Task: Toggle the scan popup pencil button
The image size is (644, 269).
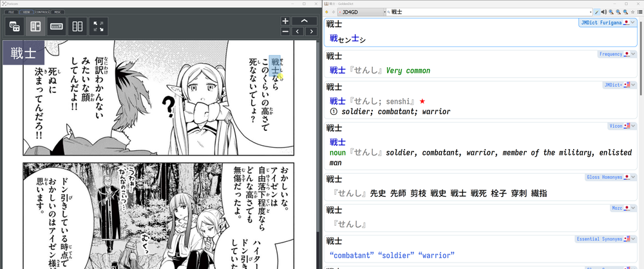Action: [596, 12]
